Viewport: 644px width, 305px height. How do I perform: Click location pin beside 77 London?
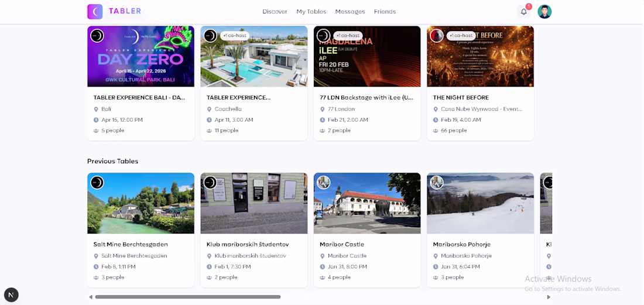(323, 109)
